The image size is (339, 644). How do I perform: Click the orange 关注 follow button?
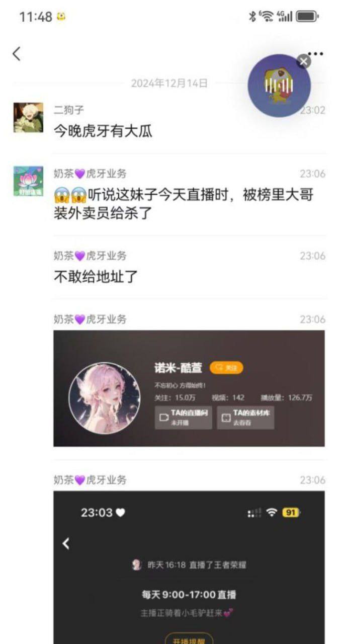coord(226,368)
